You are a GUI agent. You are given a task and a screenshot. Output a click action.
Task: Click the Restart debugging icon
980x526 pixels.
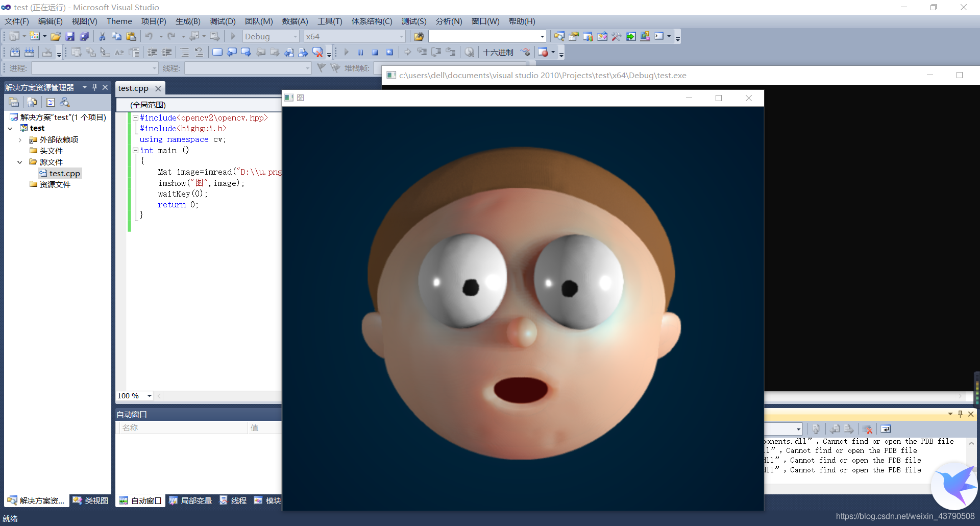pos(389,52)
